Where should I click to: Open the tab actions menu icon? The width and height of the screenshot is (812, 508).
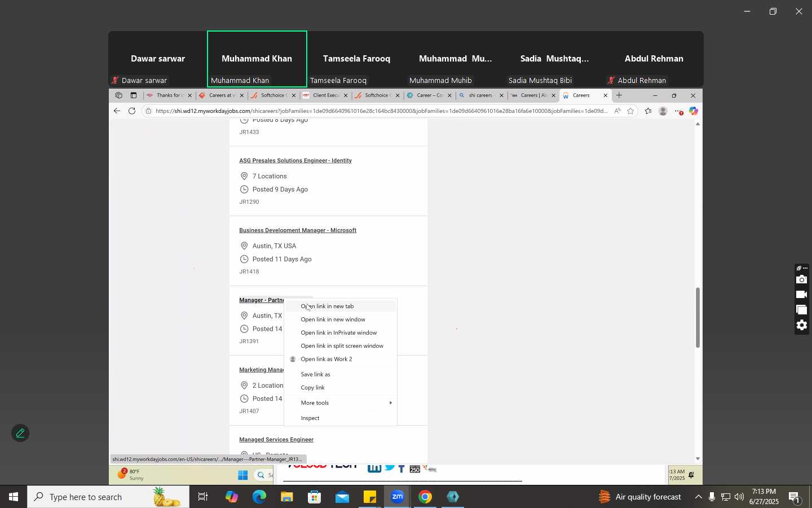[x=134, y=95]
